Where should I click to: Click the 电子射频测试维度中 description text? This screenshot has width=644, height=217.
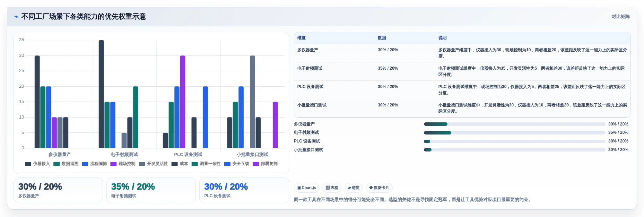coord(531,71)
